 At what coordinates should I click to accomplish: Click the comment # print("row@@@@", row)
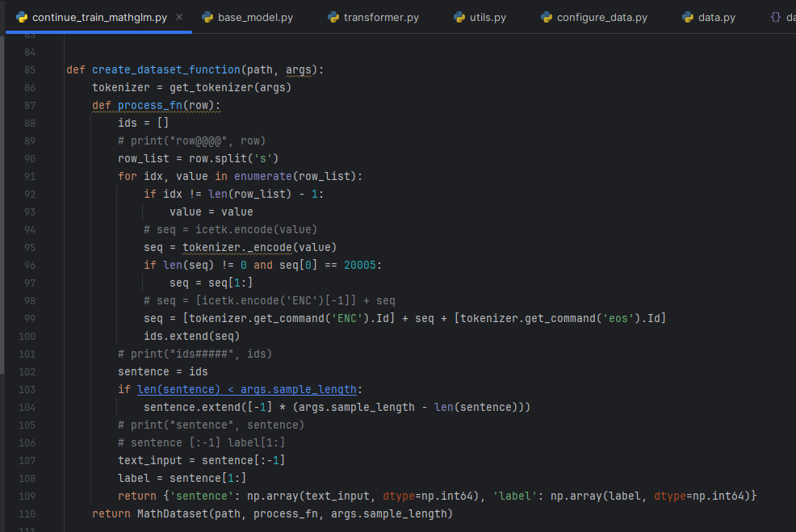[191, 140]
